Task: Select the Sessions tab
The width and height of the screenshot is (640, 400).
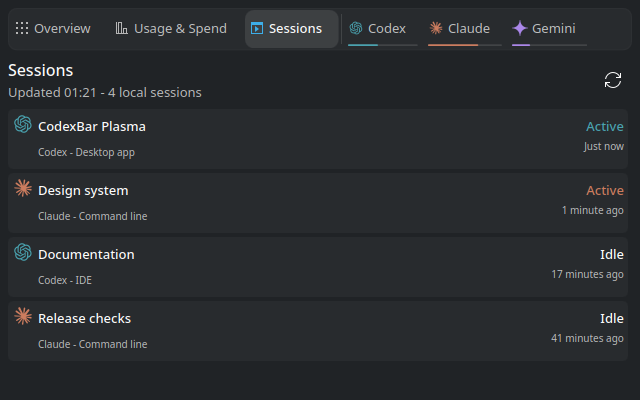Action: coord(291,29)
